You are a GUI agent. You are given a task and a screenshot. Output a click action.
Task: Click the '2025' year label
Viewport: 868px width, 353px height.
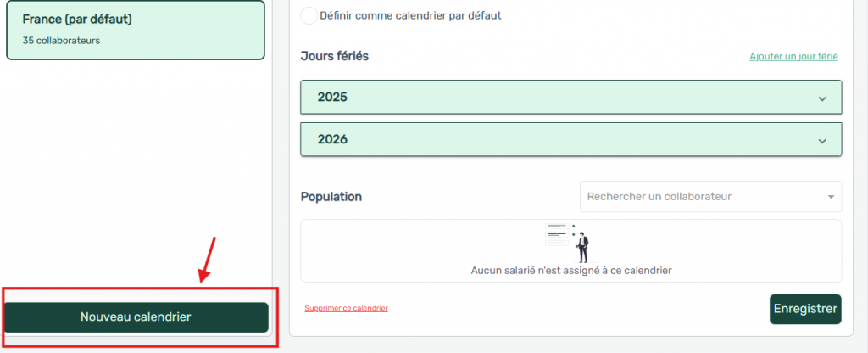[332, 98]
